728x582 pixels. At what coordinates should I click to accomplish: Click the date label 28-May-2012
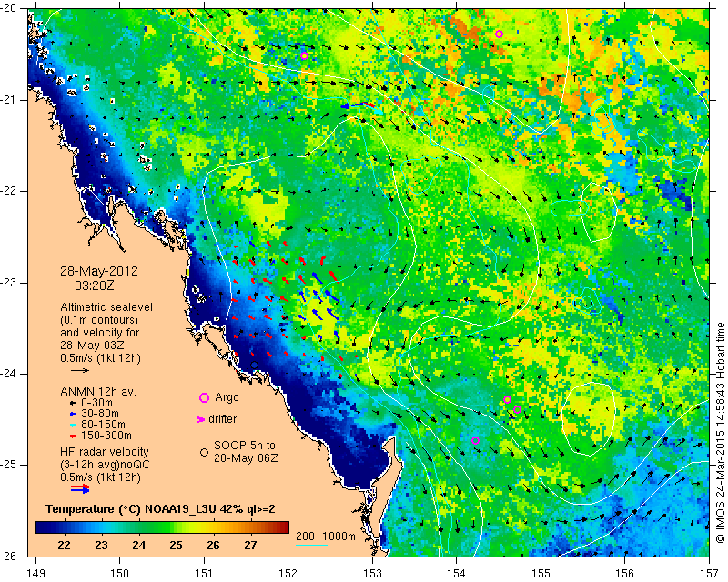coord(99,271)
